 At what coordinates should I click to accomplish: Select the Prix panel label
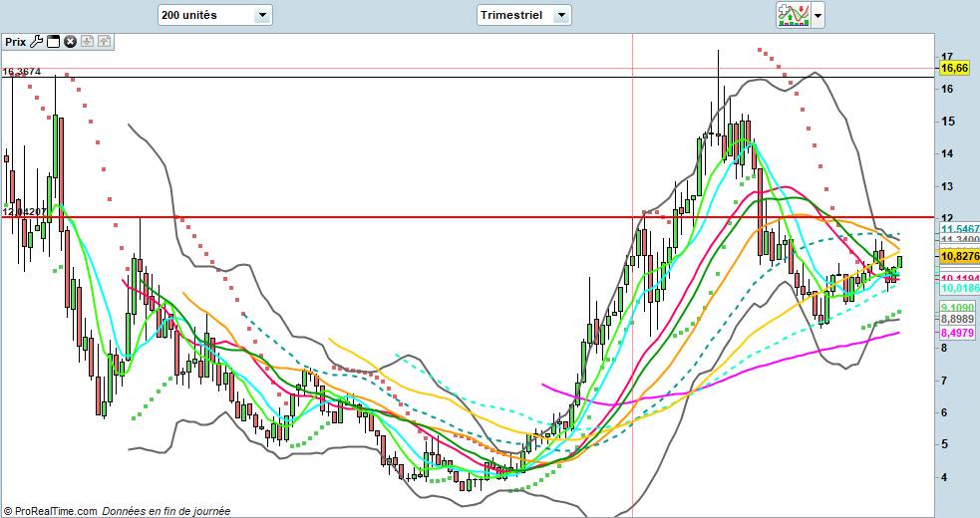16,42
